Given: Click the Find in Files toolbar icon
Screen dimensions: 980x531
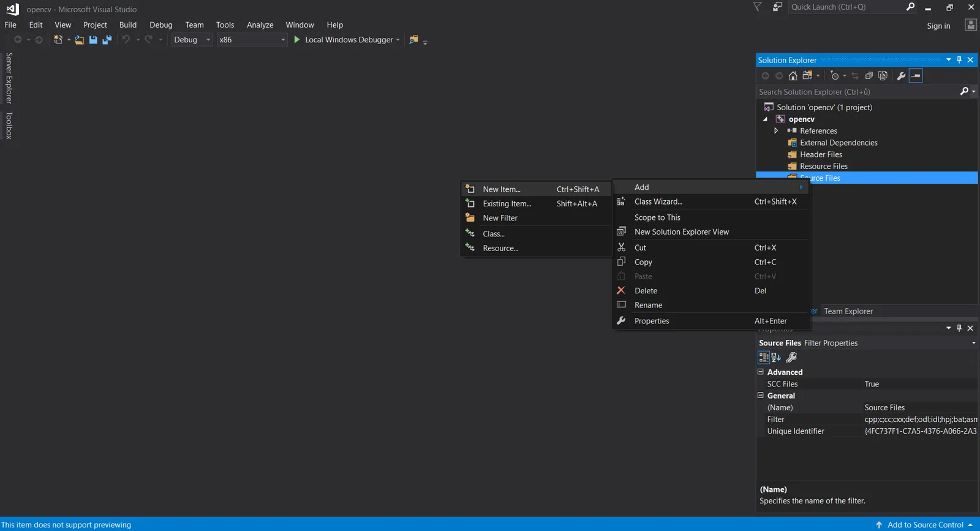Looking at the screenshot, I should pos(414,40).
